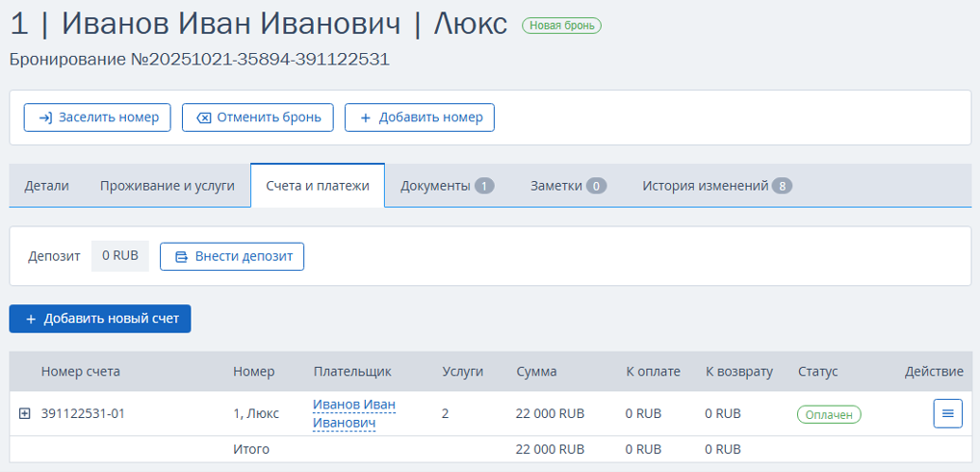Viewport: 980px width, 472px height.
Task: Click the Заселить номер check-in button
Action: point(97,118)
